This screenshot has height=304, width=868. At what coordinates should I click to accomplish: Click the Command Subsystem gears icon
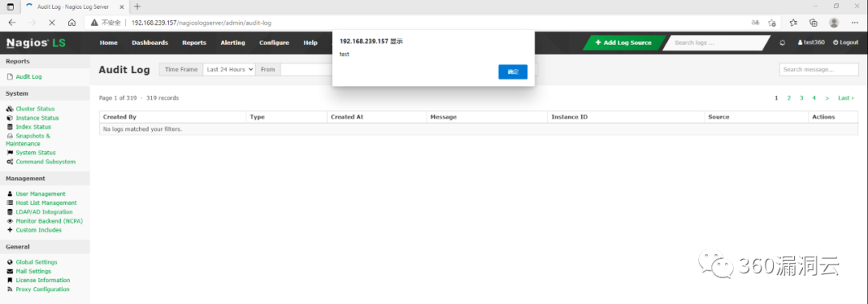click(10, 162)
